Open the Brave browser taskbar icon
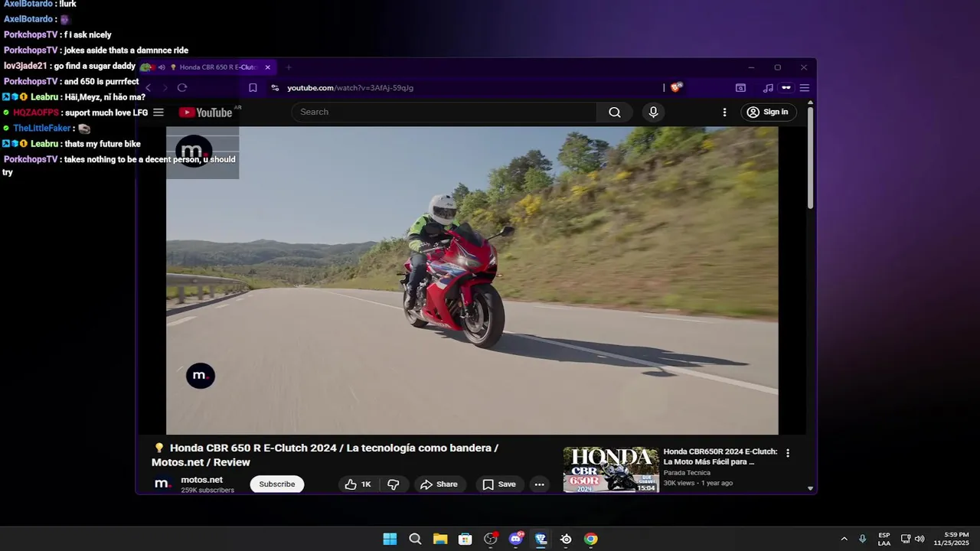 541,539
